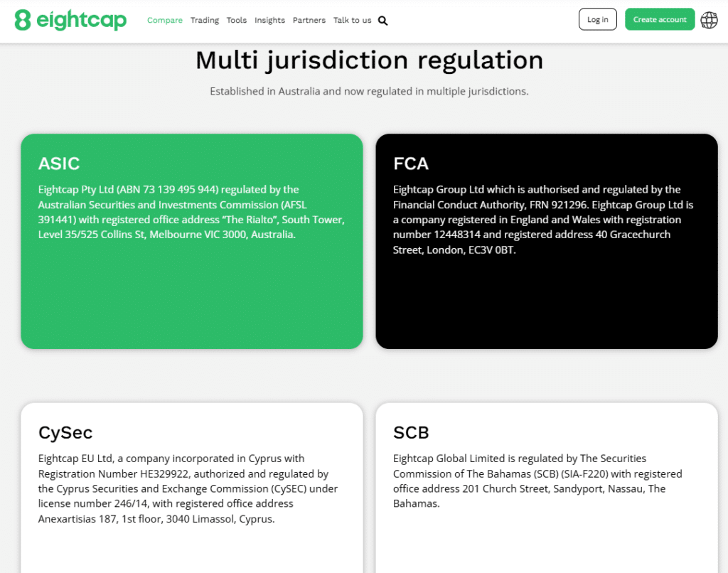Expand the Insights navigation item

(269, 20)
